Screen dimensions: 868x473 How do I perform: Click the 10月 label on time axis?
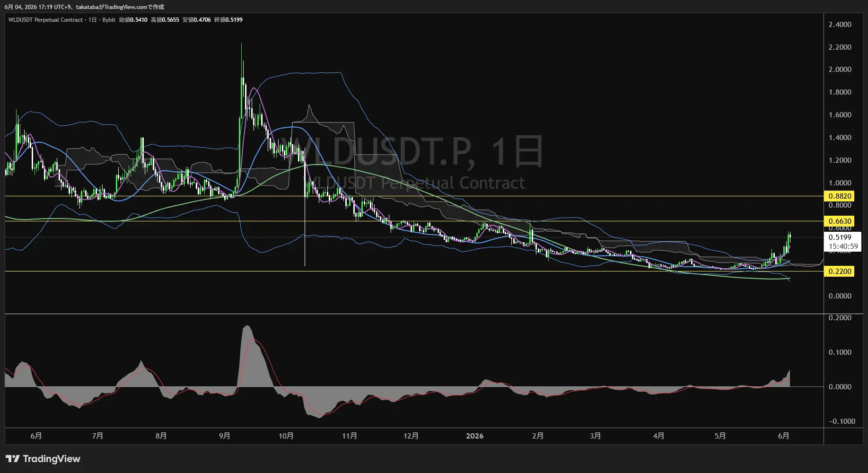click(x=286, y=436)
